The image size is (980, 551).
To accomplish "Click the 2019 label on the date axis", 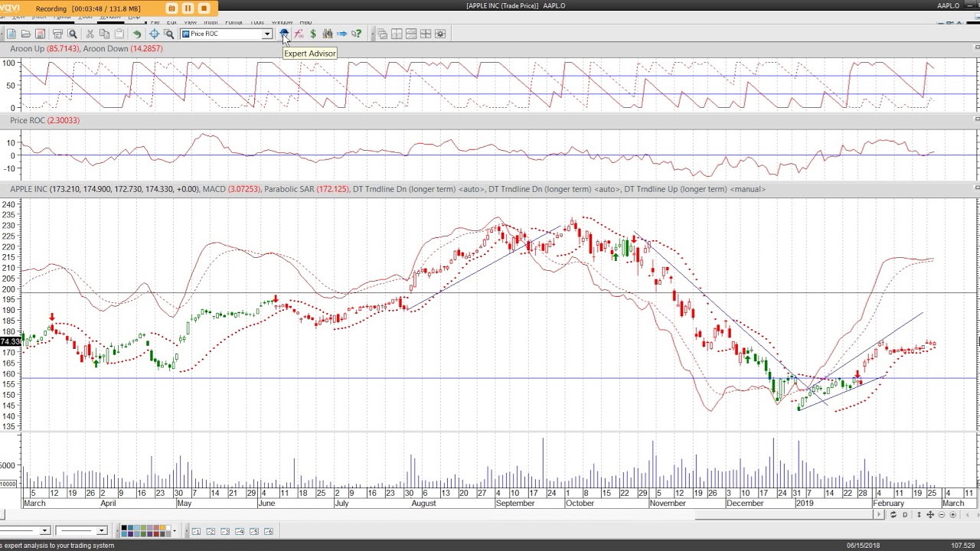I will 805,504.
